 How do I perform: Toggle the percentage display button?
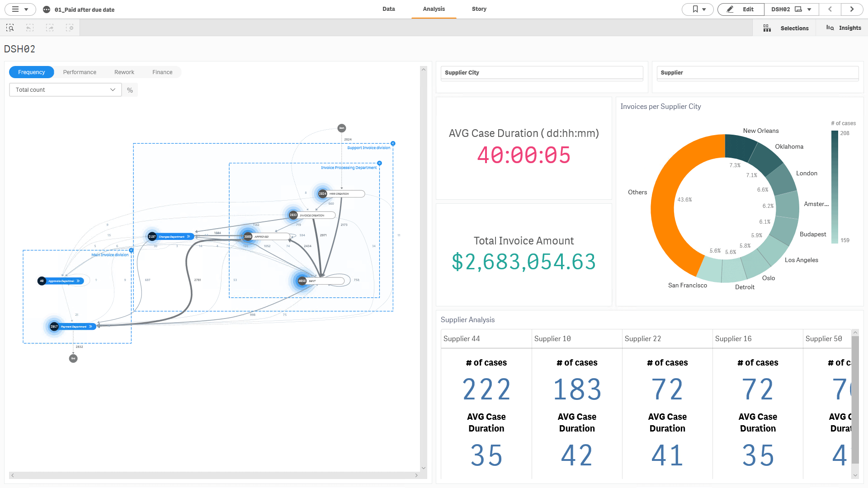click(130, 90)
